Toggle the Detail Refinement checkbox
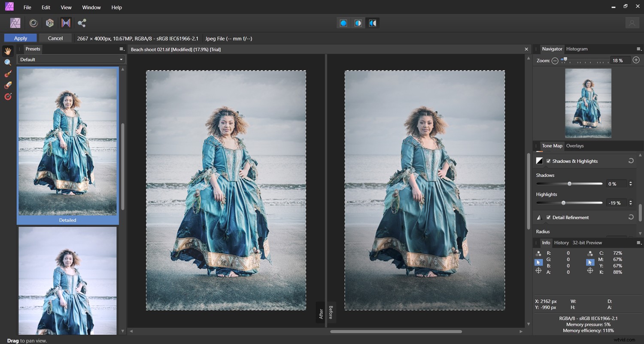Screen dimensions: 644x344 [548, 217]
